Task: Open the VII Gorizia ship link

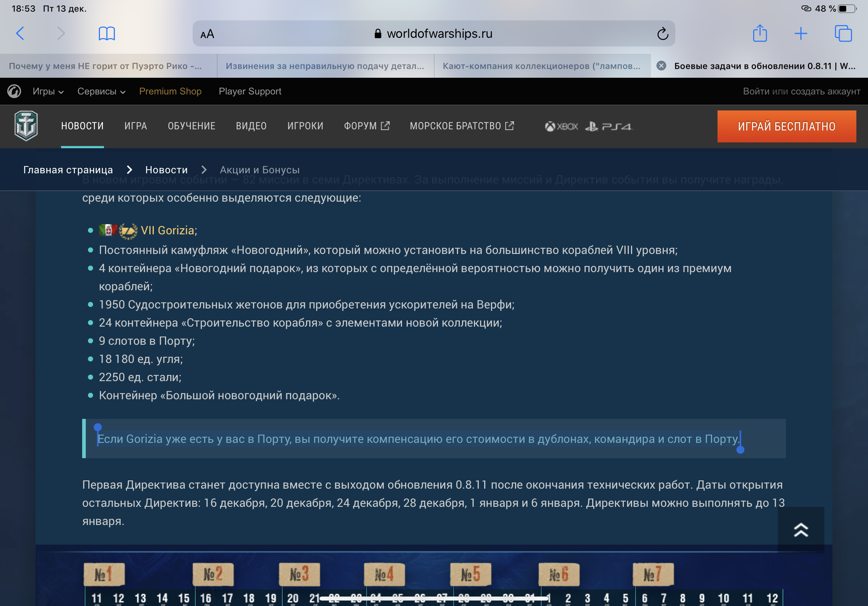Action: (168, 230)
